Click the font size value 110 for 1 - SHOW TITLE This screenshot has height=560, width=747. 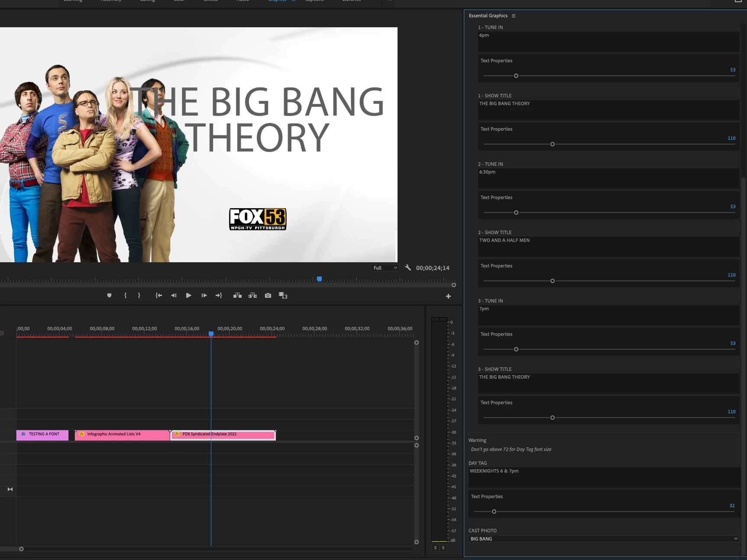click(x=731, y=138)
